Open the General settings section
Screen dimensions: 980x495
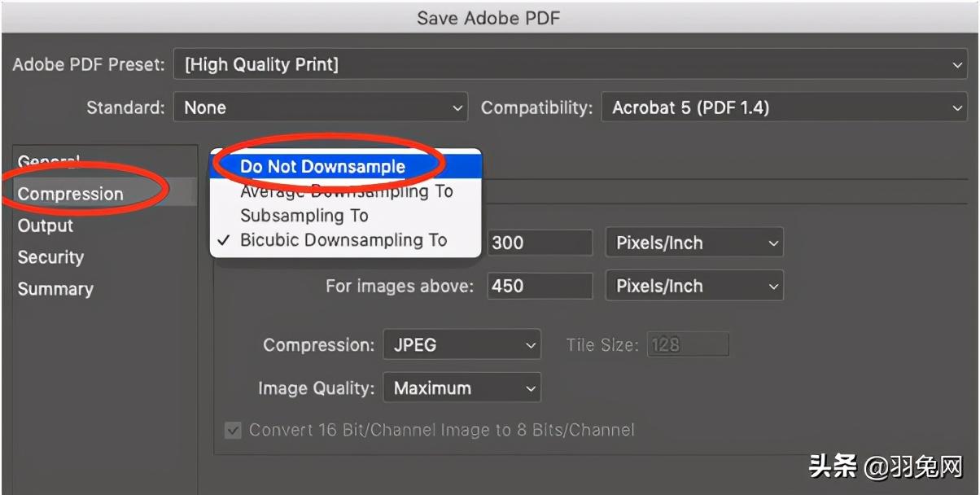(49, 161)
